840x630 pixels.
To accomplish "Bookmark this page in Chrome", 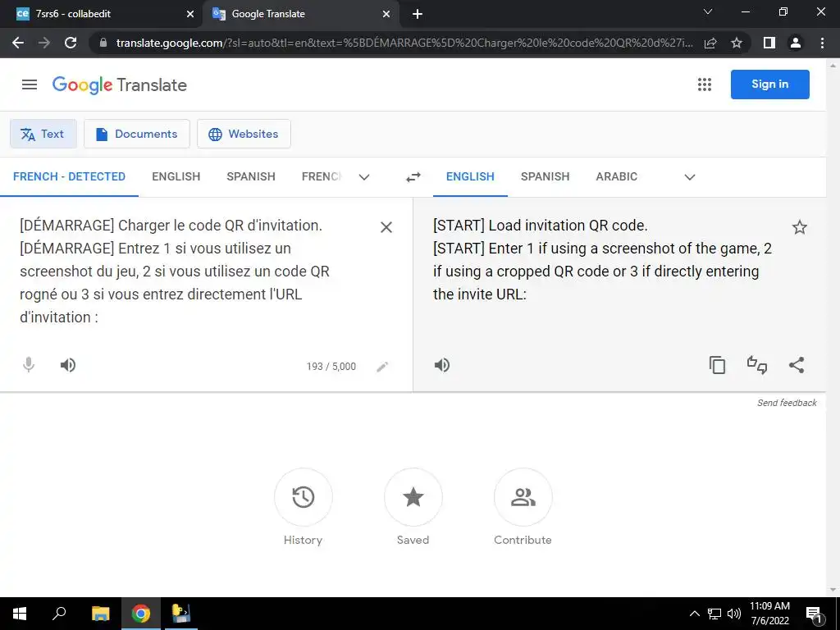I will click(737, 43).
